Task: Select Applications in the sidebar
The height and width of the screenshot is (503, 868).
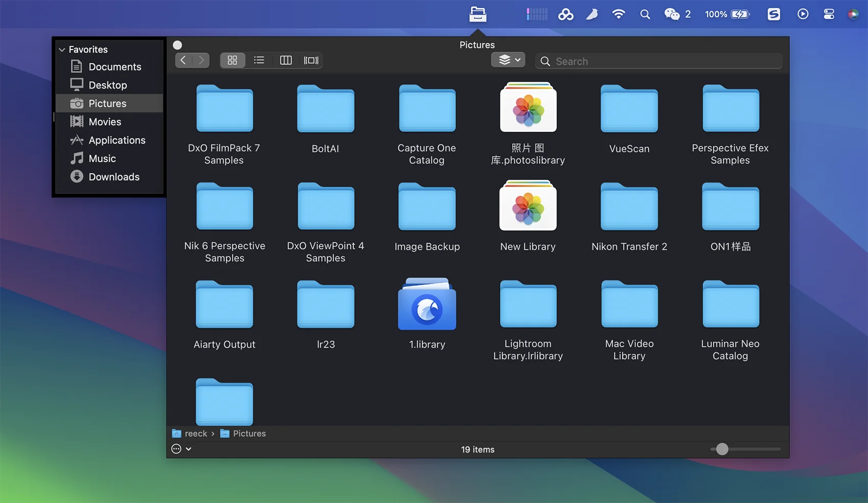Action: point(109,140)
